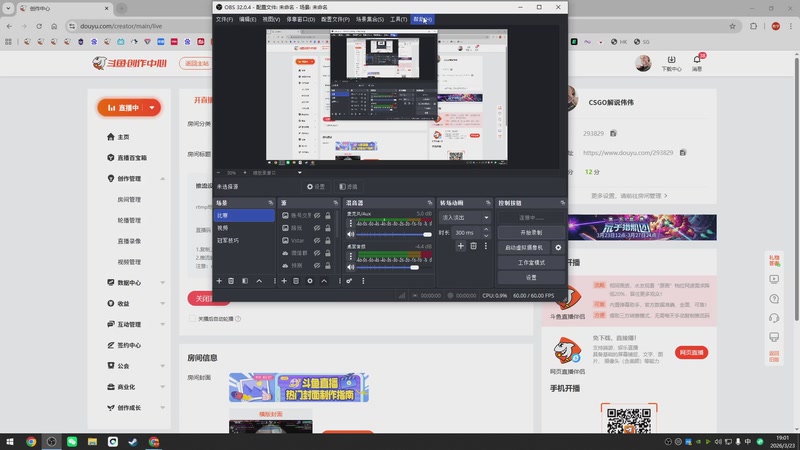This screenshot has width=800, height=450.
Task: Add a transition with plus icon in 转场动画
Action: [x=461, y=246]
